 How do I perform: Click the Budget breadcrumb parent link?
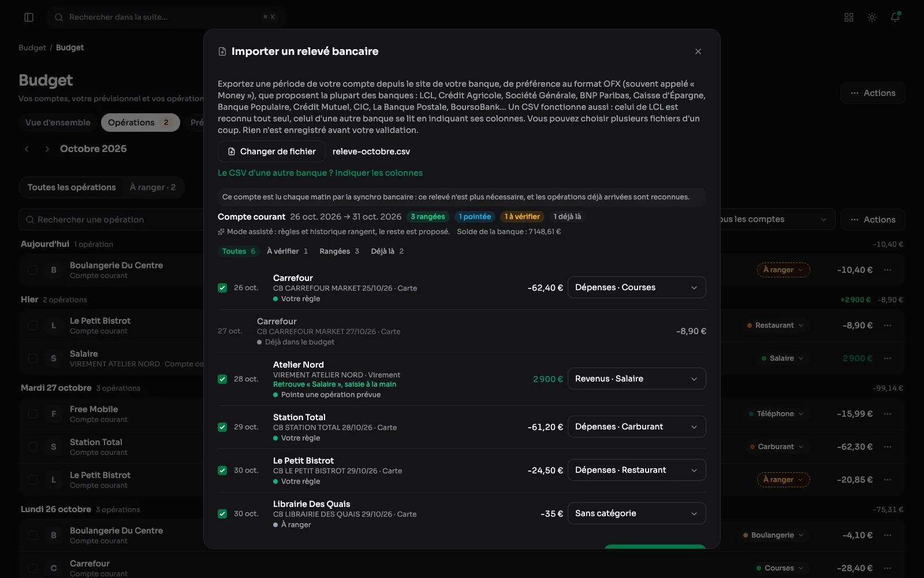click(x=32, y=47)
